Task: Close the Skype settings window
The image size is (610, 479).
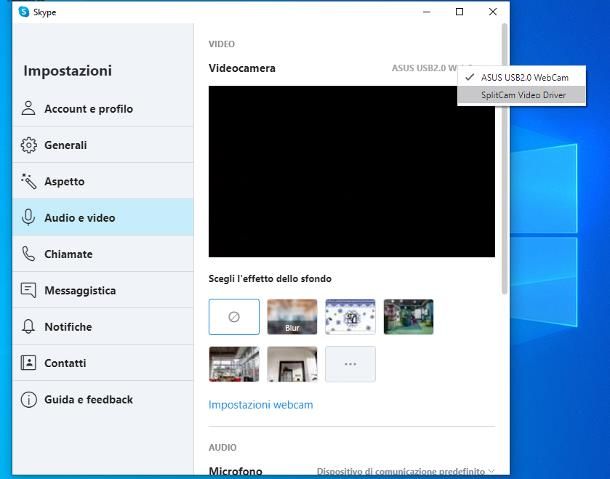Action: pyautogui.click(x=493, y=12)
